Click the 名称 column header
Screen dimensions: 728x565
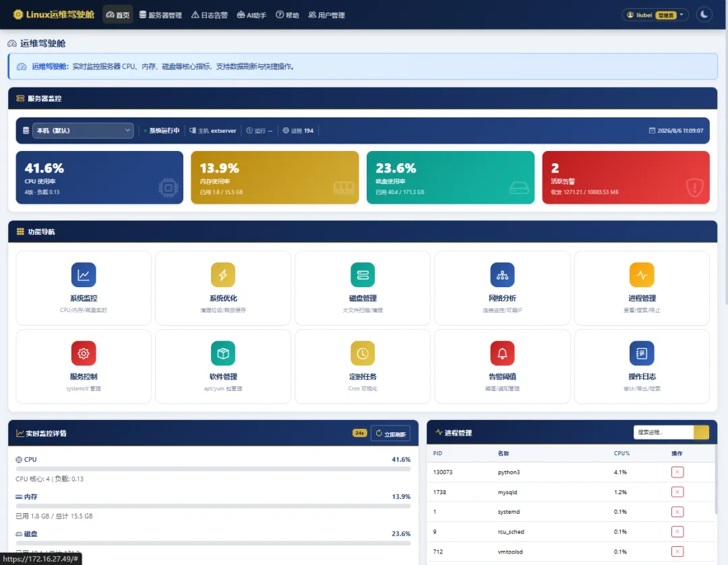click(x=504, y=453)
